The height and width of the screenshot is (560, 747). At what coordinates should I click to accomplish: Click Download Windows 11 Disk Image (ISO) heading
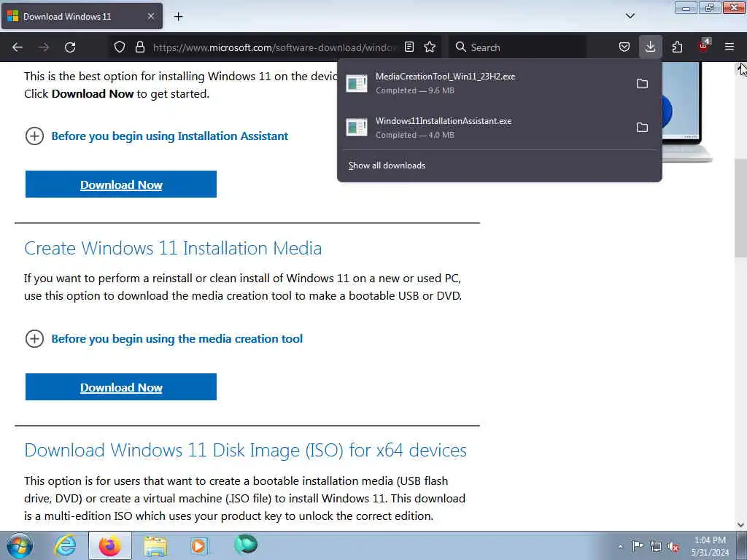(x=245, y=451)
